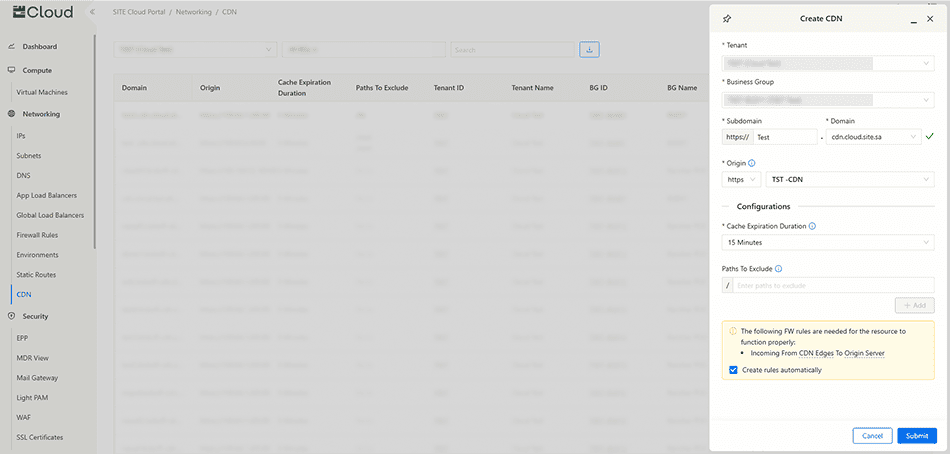Cancel the Create CDN form
950x454 pixels.
[872, 436]
